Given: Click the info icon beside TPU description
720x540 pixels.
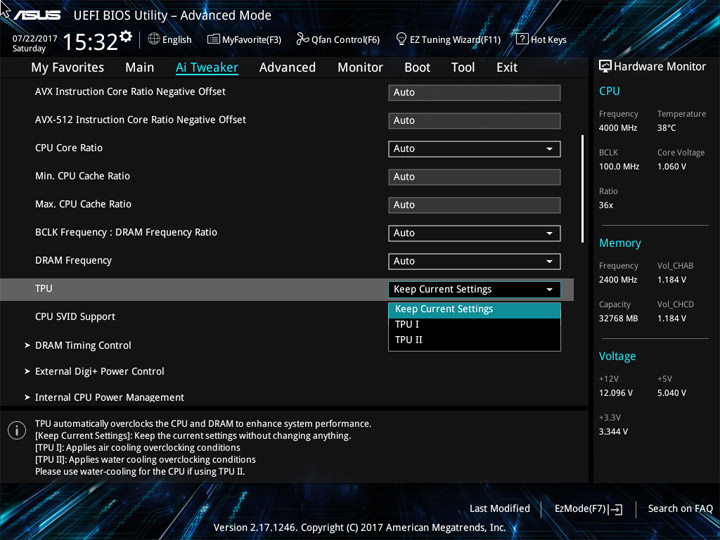Looking at the screenshot, I should pos(17,430).
